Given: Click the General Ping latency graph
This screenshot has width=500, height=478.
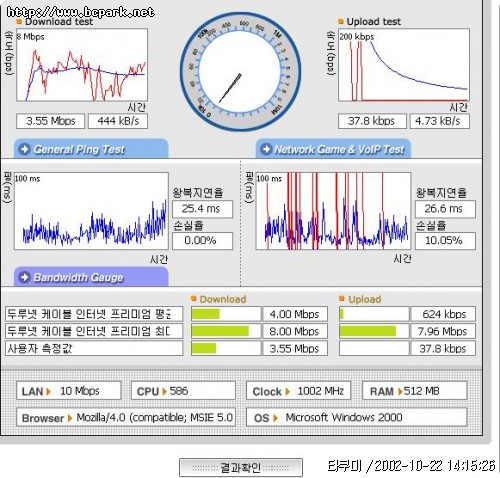Looking at the screenshot, I should click(x=91, y=211).
